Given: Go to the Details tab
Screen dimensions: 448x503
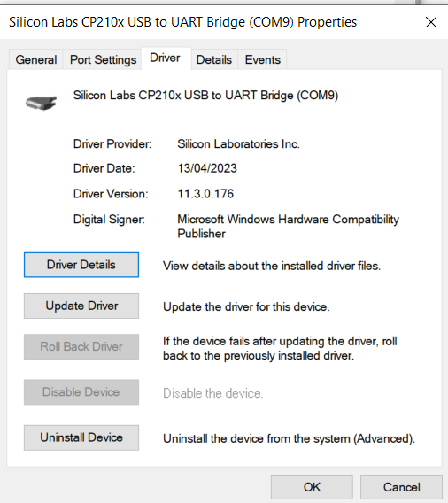Looking at the screenshot, I should click(x=214, y=59).
